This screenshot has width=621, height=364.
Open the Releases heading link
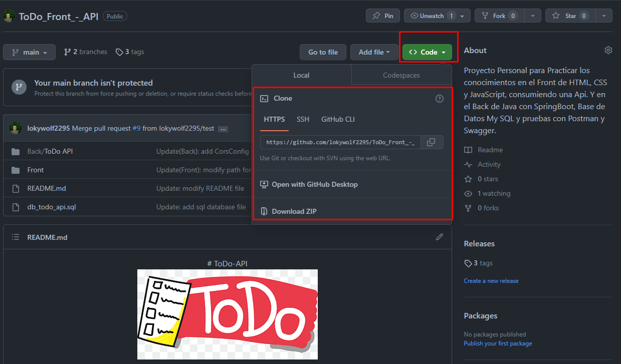point(479,243)
